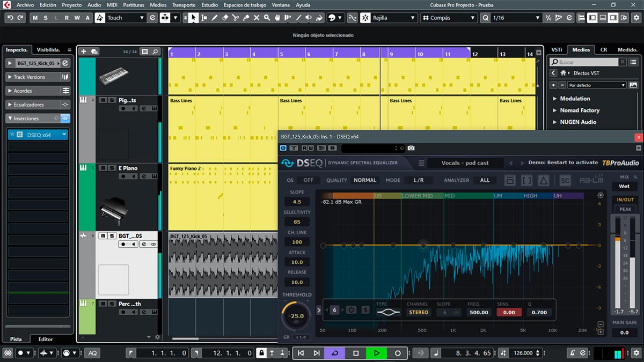
Task: Redo the last undone action
Action: coord(20,18)
